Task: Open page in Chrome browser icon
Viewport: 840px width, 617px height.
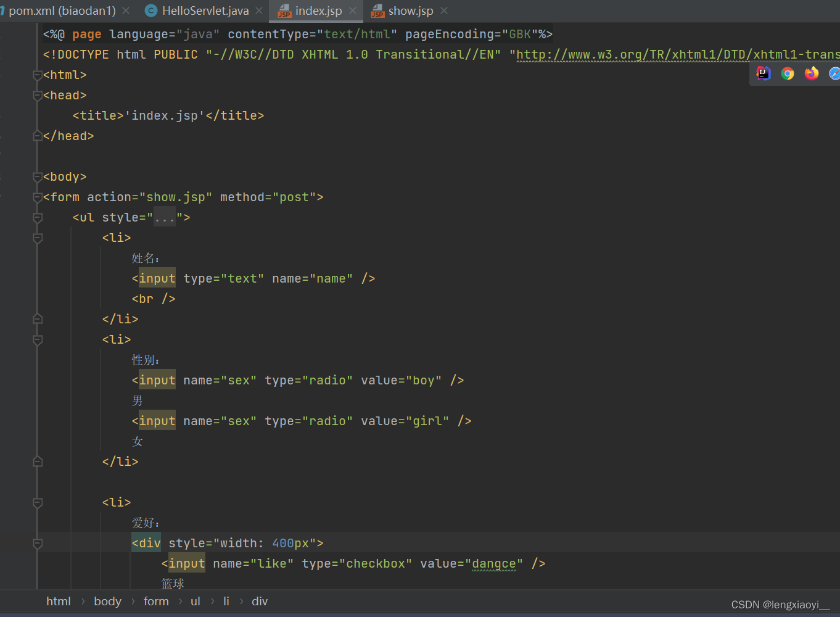Action: click(x=788, y=73)
